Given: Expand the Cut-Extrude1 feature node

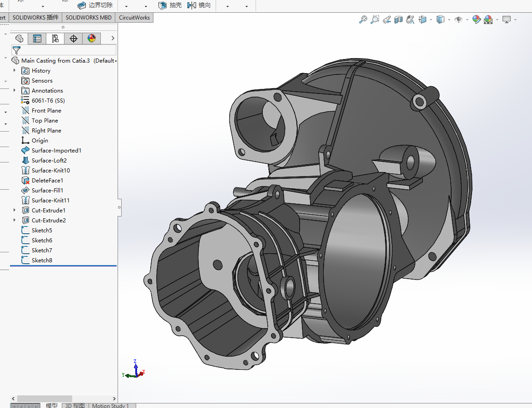Looking at the screenshot, I should coord(15,210).
